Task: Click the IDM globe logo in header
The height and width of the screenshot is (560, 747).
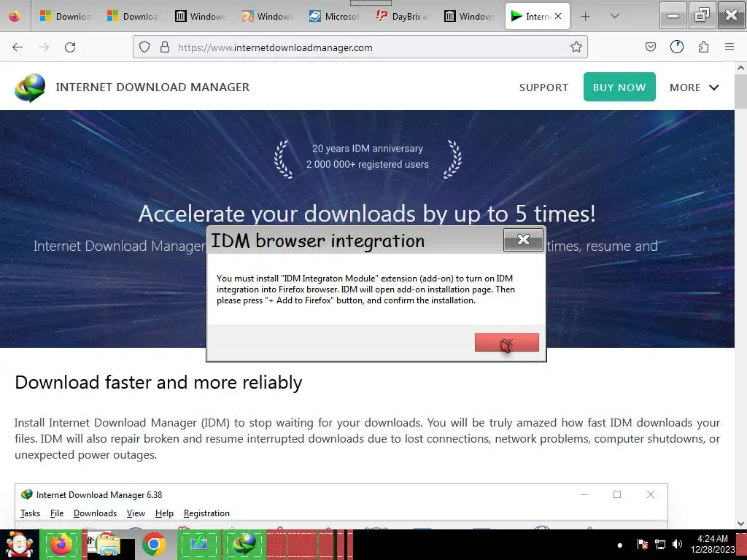Action: point(30,87)
